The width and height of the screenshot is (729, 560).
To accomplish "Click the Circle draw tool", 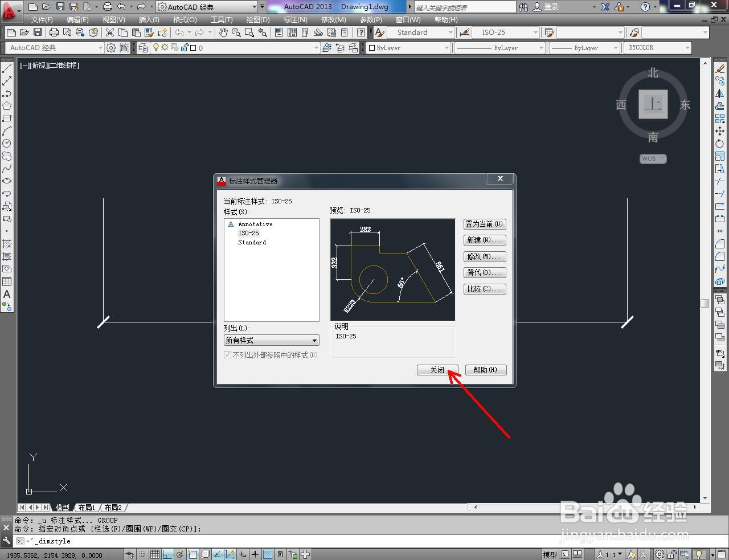I will click(x=7, y=144).
